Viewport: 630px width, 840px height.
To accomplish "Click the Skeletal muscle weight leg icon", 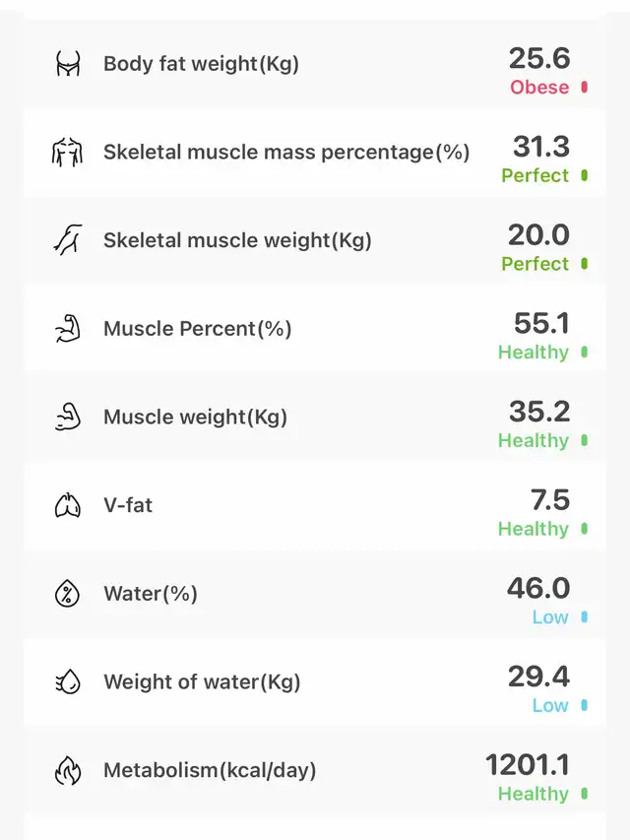I will coord(67,240).
